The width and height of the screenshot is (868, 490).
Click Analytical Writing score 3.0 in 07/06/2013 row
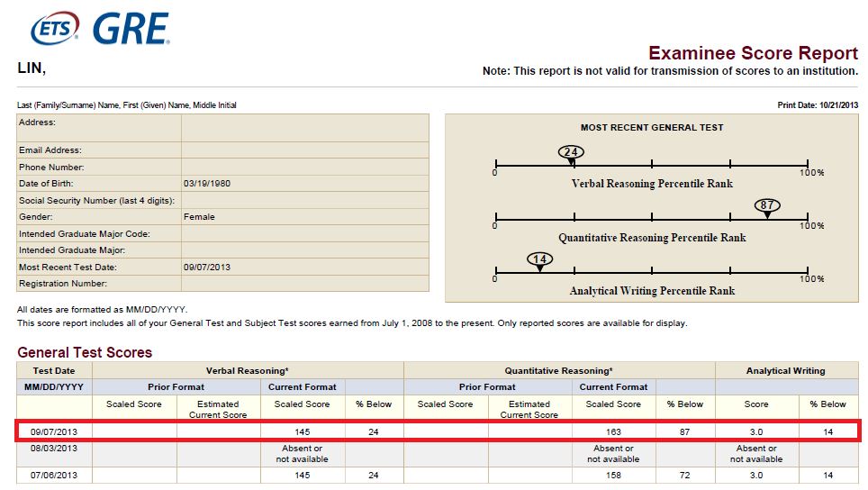pos(756,475)
